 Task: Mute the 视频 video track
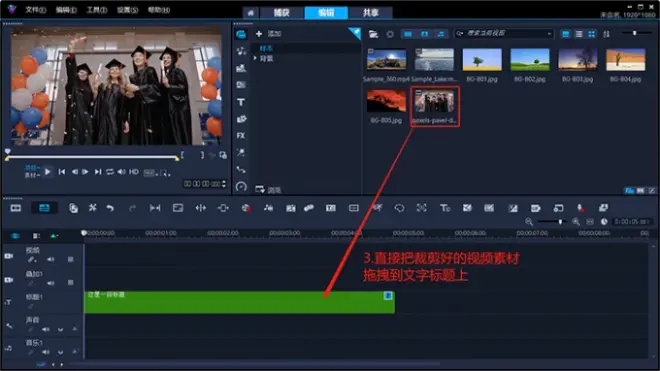(51, 260)
